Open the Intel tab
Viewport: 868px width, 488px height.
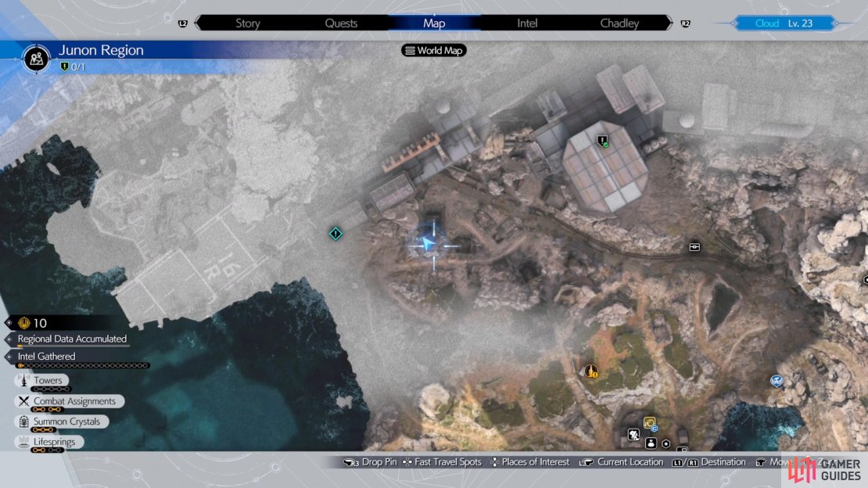coord(527,23)
